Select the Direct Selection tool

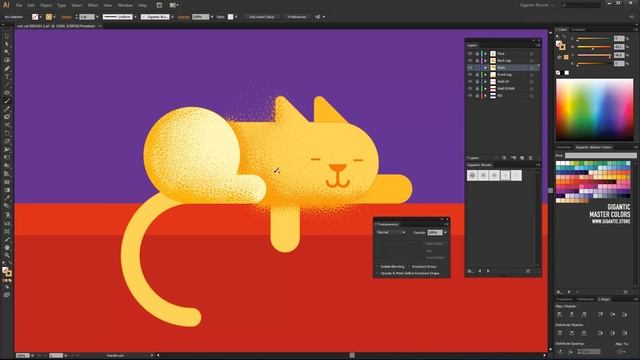(x=7, y=44)
